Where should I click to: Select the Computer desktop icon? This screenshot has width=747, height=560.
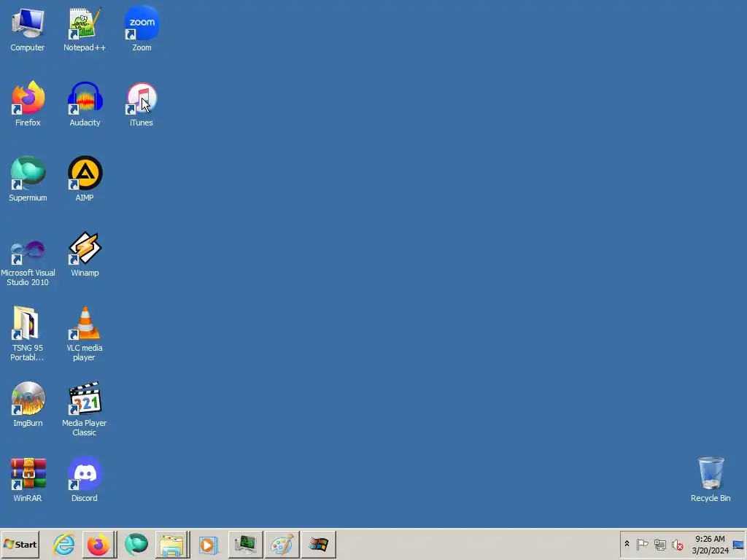pyautogui.click(x=28, y=29)
